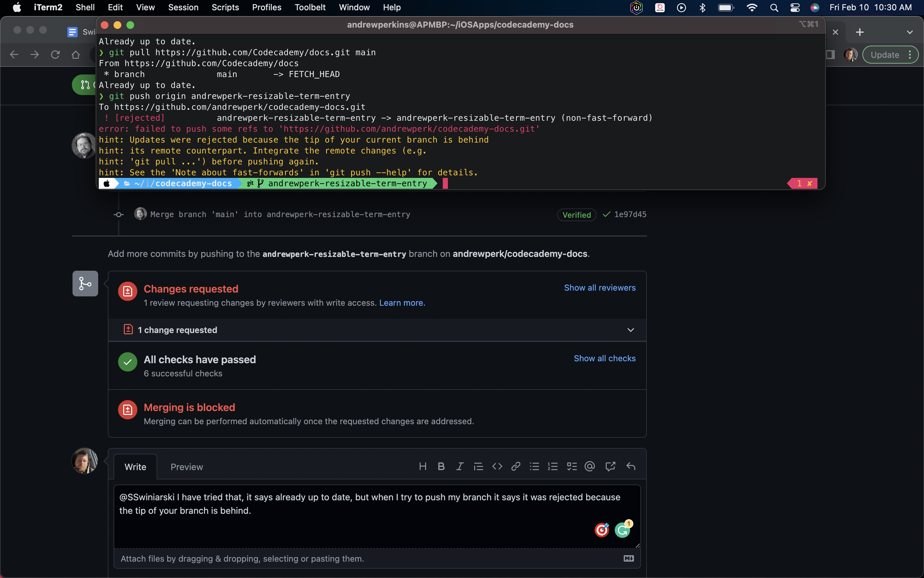Open Siri from the menu bar
924x578 pixels.
[x=815, y=8]
